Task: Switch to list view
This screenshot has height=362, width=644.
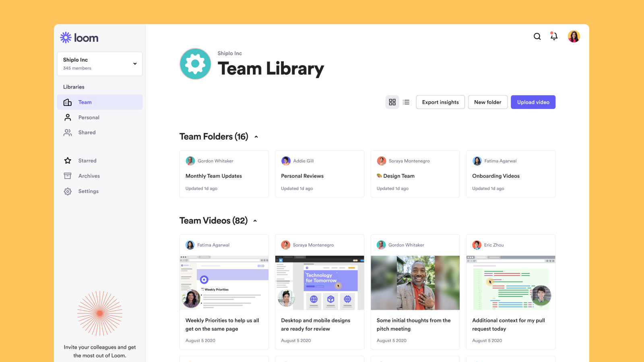Action: coord(406,102)
